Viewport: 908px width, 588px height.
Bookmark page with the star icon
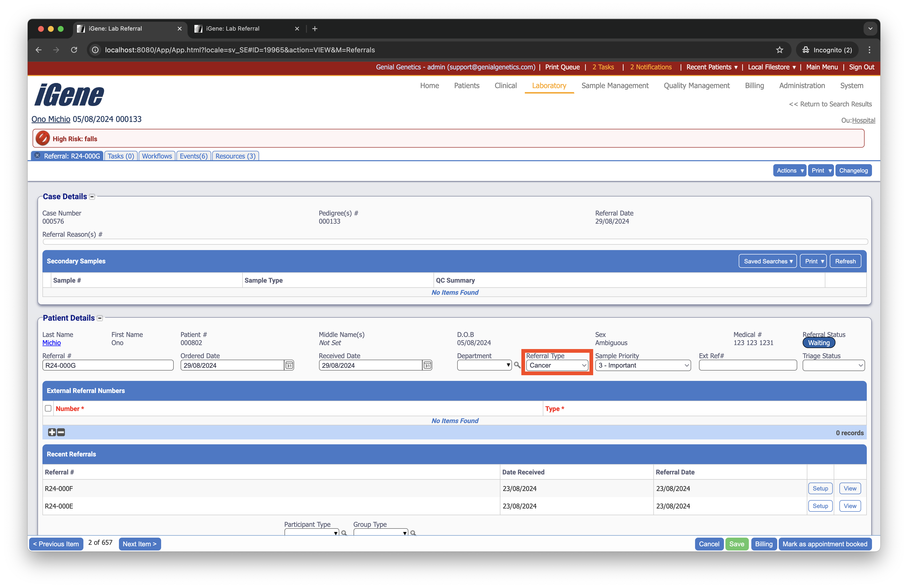coord(779,50)
